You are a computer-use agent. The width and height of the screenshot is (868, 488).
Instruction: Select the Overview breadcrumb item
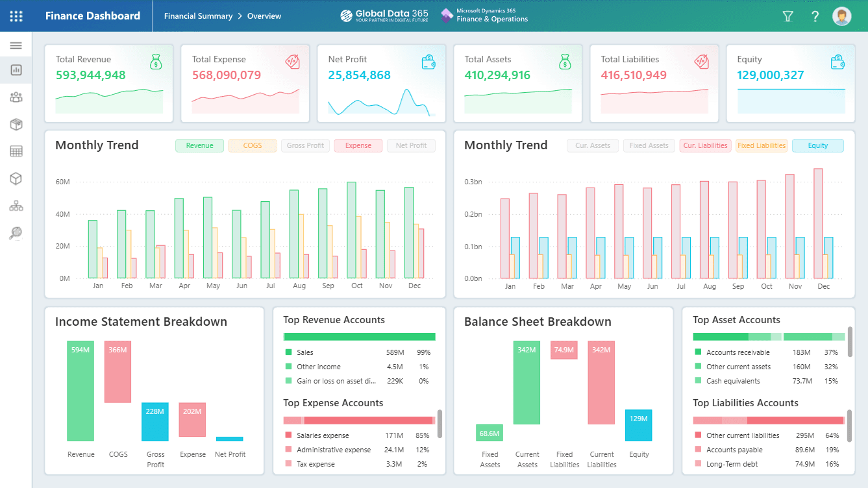pyautogui.click(x=264, y=16)
